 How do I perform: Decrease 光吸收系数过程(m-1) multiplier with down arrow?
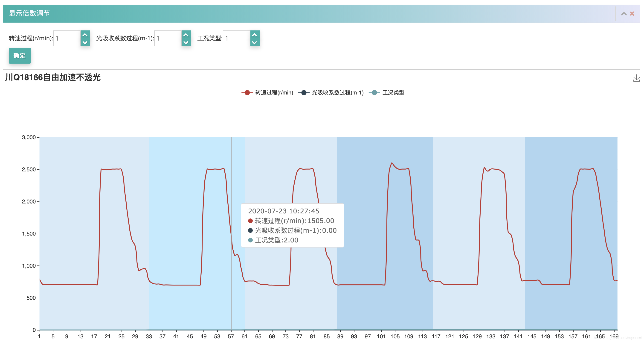tap(186, 42)
